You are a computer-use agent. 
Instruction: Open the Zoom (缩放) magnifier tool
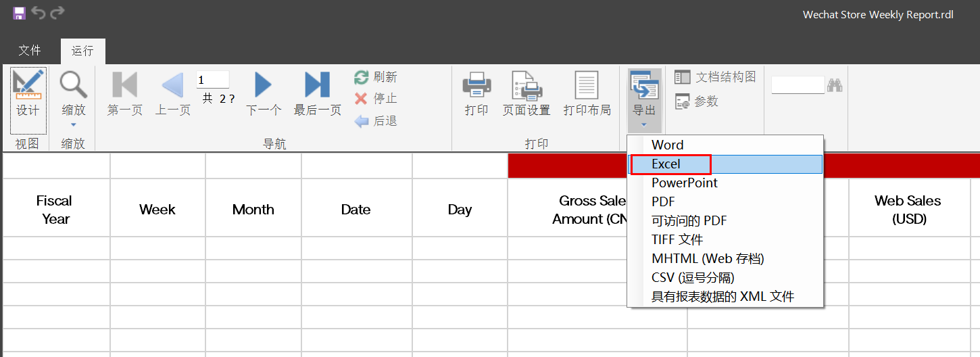74,94
